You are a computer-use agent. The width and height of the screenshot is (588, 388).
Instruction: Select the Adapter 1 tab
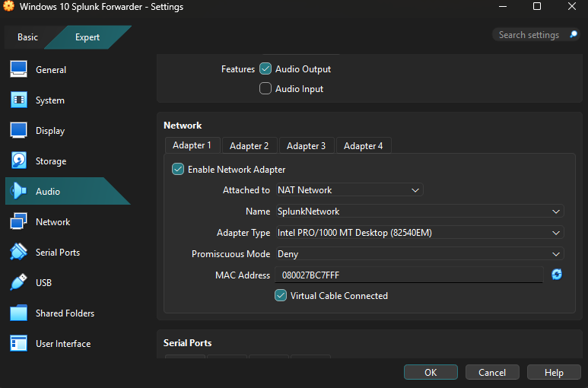[192, 145]
